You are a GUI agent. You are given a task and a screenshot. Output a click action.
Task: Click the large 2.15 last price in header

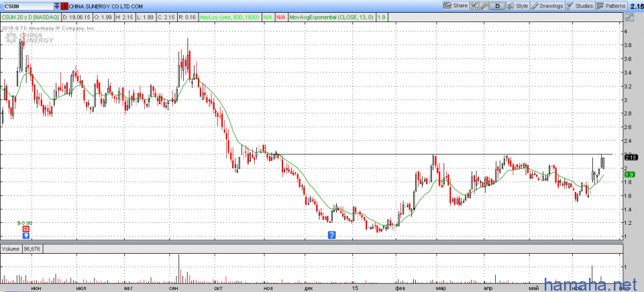(x=636, y=6)
